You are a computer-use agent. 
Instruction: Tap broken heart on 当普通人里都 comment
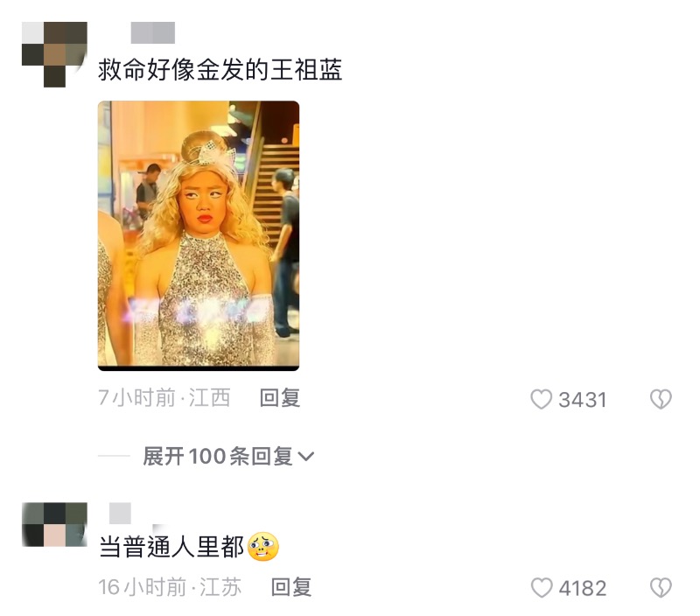[661, 587]
